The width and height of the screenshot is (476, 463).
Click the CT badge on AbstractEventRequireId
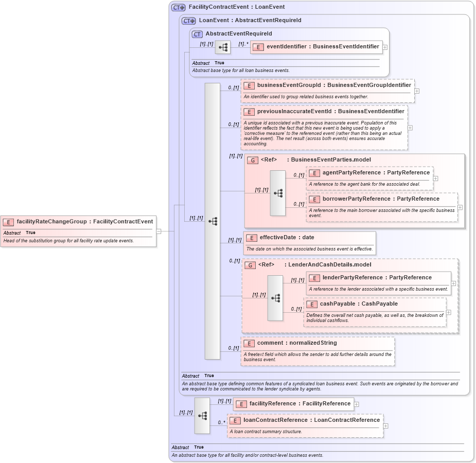pos(196,33)
